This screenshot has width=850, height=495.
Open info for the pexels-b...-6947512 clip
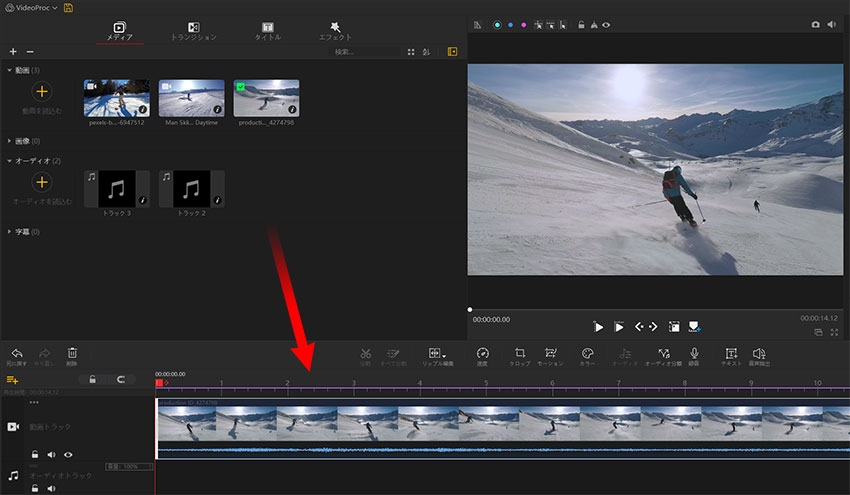(143, 110)
